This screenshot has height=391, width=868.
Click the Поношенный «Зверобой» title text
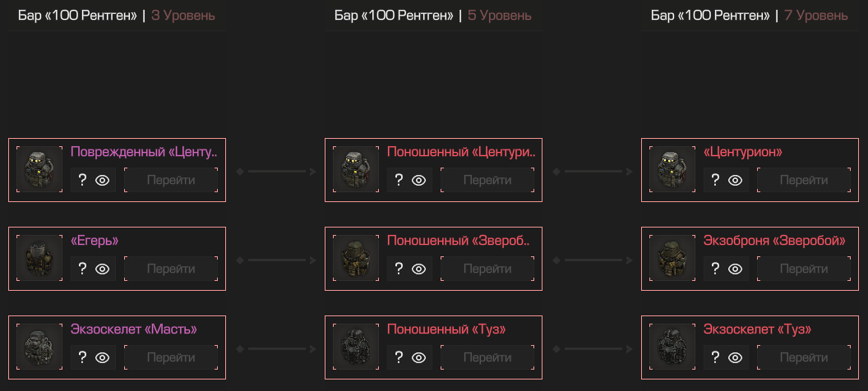coord(459,241)
